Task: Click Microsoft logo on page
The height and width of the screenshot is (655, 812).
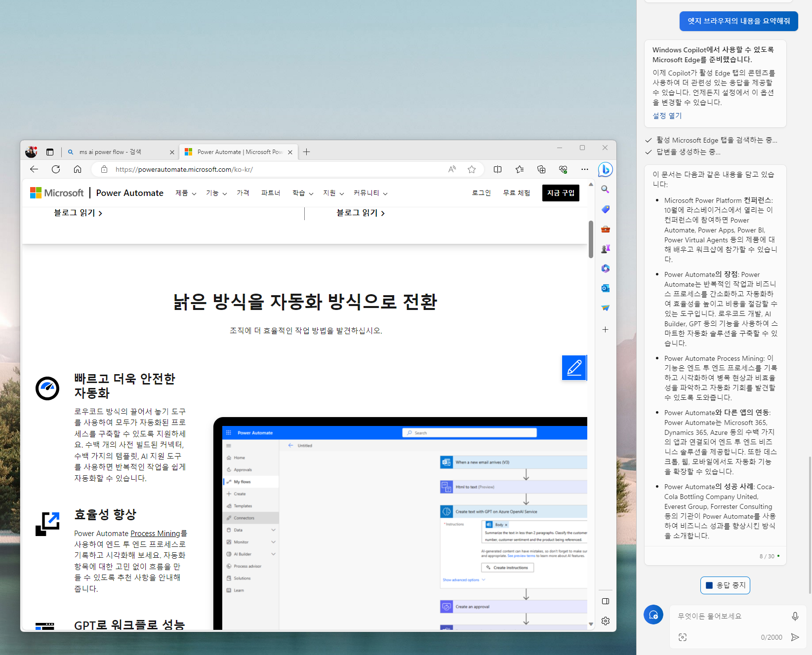Action: pyautogui.click(x=57, y=193)
